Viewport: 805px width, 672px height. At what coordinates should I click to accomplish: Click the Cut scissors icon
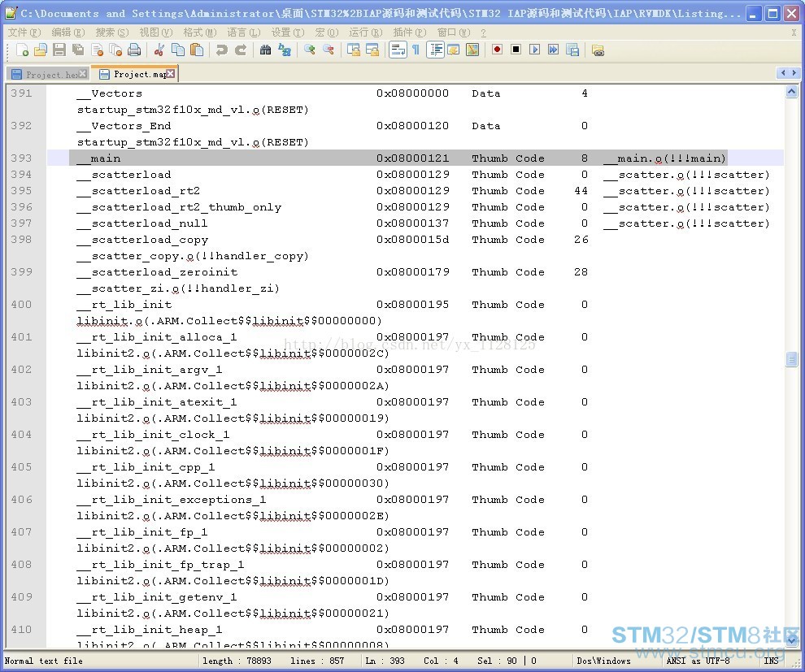159,50
